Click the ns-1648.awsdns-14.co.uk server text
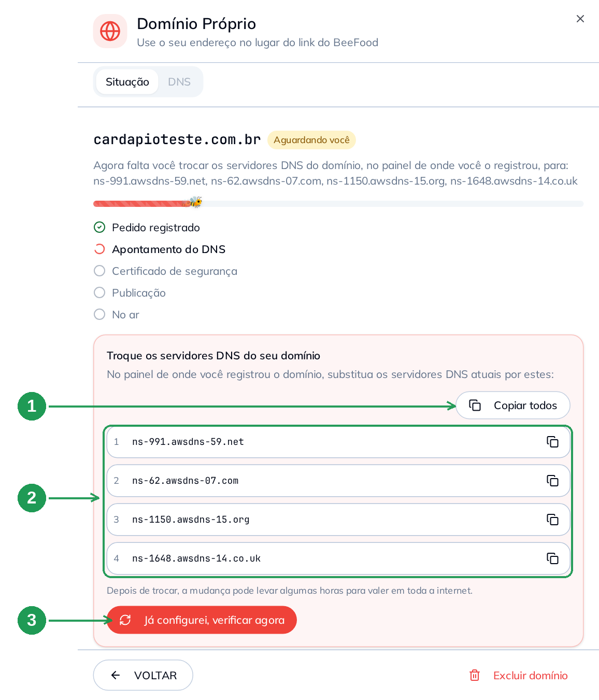This screenshot has width=599, height=700. 196,558
